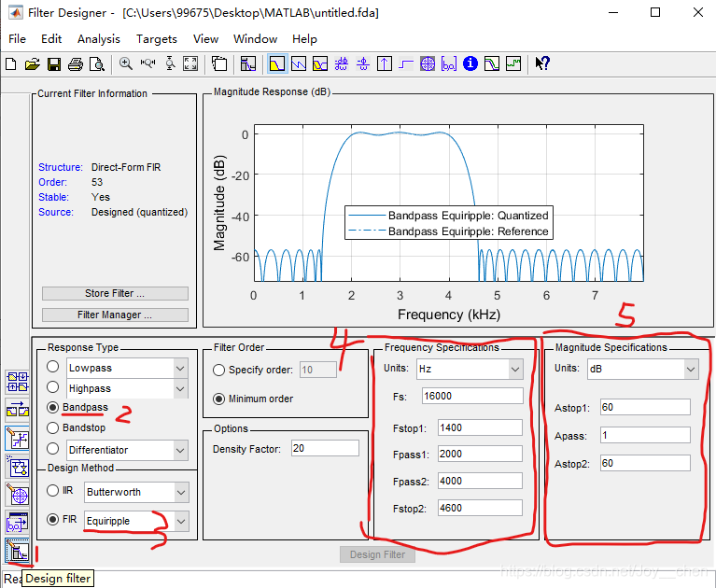Image resolution: width=716 pixels, height=588 pixels.
Task: Open the Design filter sidebar panel
Action: 18,551
